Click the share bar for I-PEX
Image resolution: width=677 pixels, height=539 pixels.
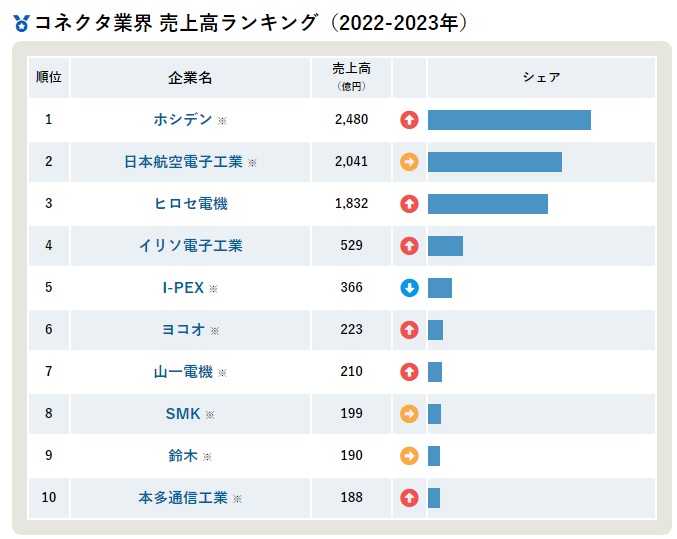(440, 288)
